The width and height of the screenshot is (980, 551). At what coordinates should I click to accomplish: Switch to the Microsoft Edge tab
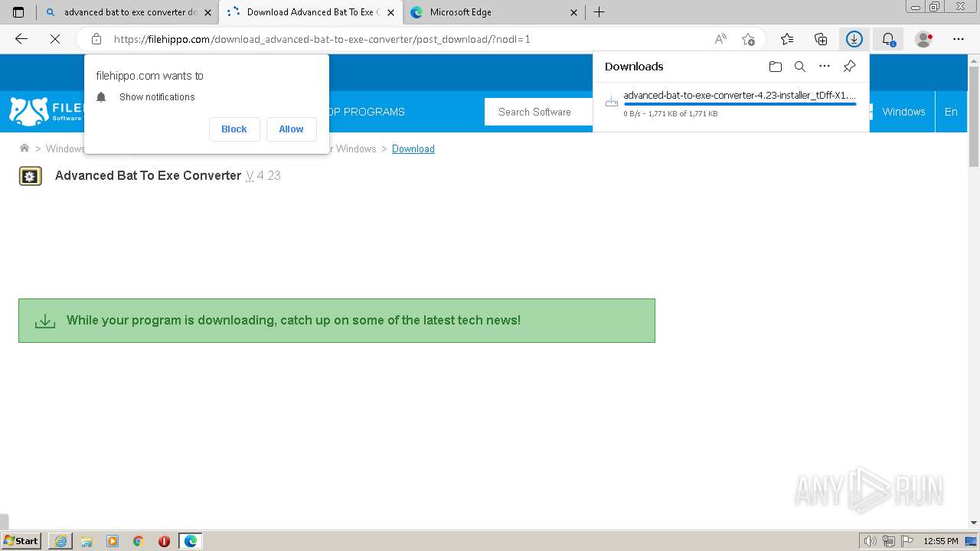click(x=495, y=12)
